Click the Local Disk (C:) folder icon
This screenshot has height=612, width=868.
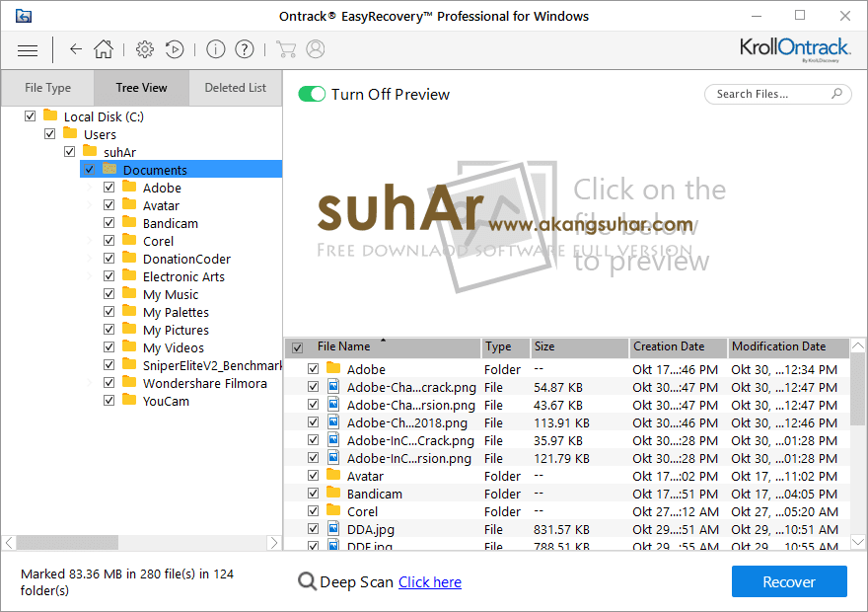click(x=50, y=115)
